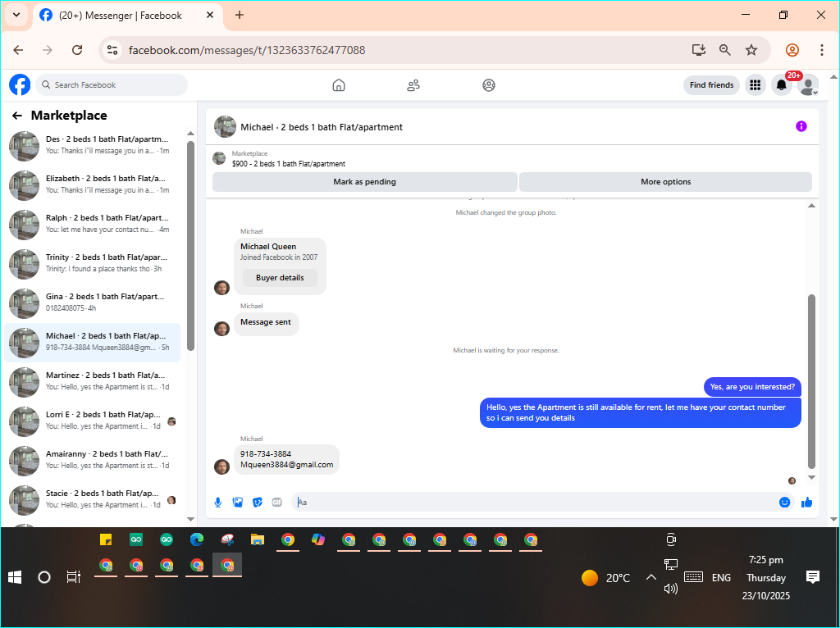The height and width of the screenshot is (628, 840).
Task: Open Stacie conversation in the list
Action: 94,499
